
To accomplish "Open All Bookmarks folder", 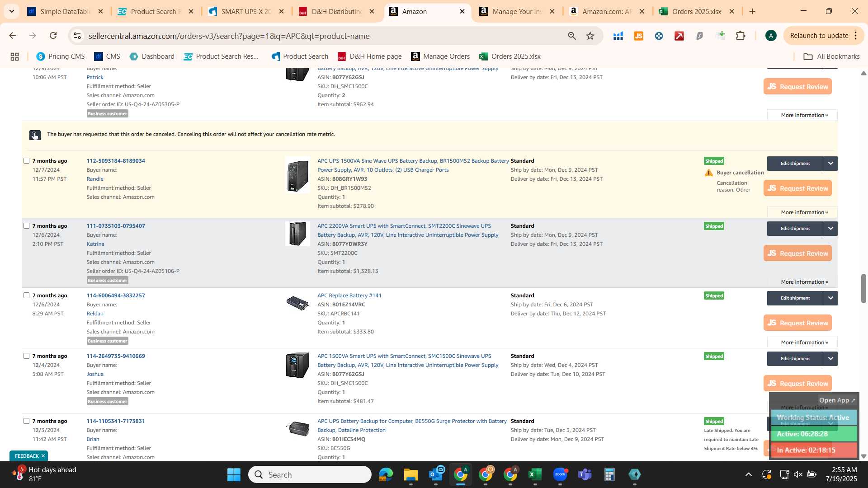I will pos(831,56).
